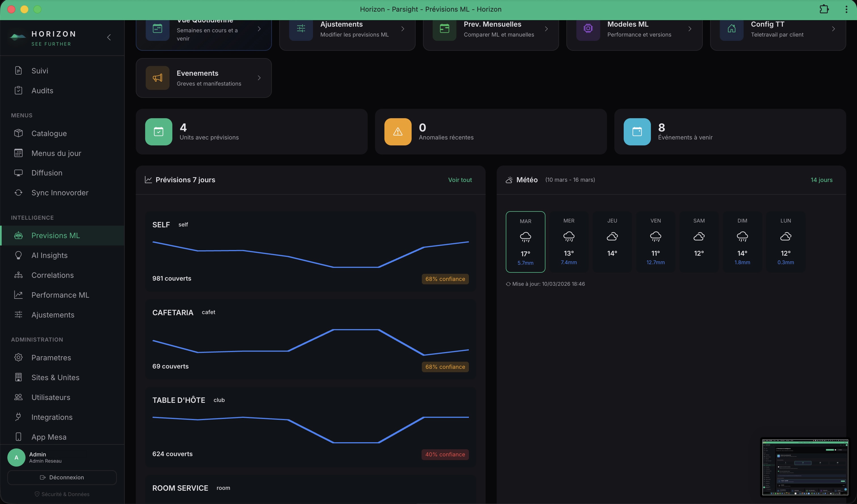Select the VEN weather day card

[655, 242]
